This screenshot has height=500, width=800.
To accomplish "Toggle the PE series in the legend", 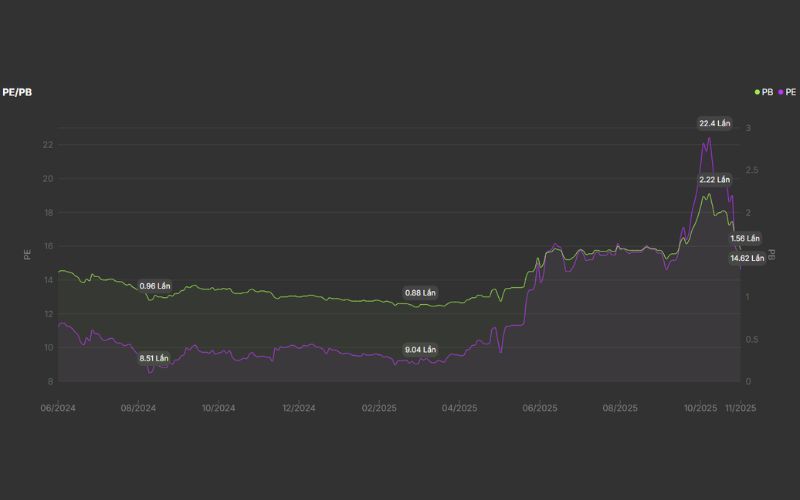I will (791, 92).
